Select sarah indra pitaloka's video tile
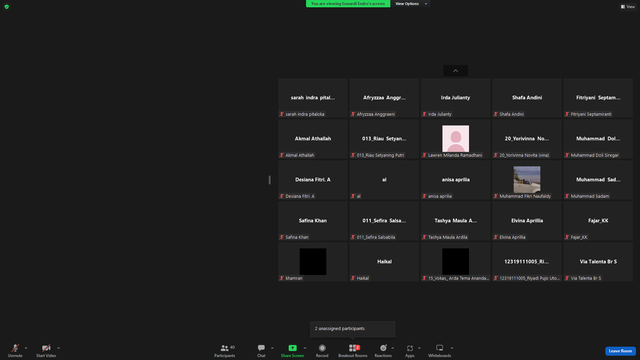This screenshot has width=640, height=360. [x=313, y=98]
